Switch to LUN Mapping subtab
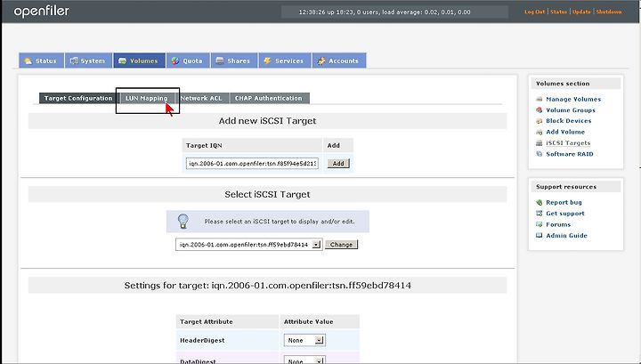Viewport: 641px width, 364px height. pyautogui.click(x=146, y=98)
